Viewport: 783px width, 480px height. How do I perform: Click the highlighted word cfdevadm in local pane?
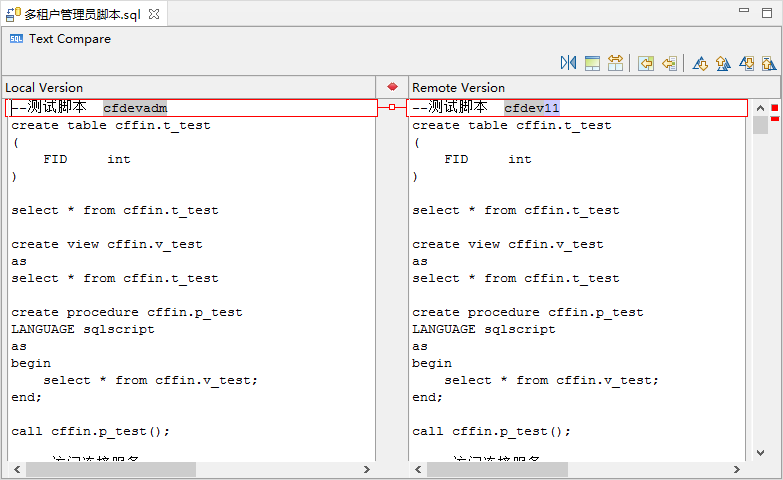pos(135,108)
